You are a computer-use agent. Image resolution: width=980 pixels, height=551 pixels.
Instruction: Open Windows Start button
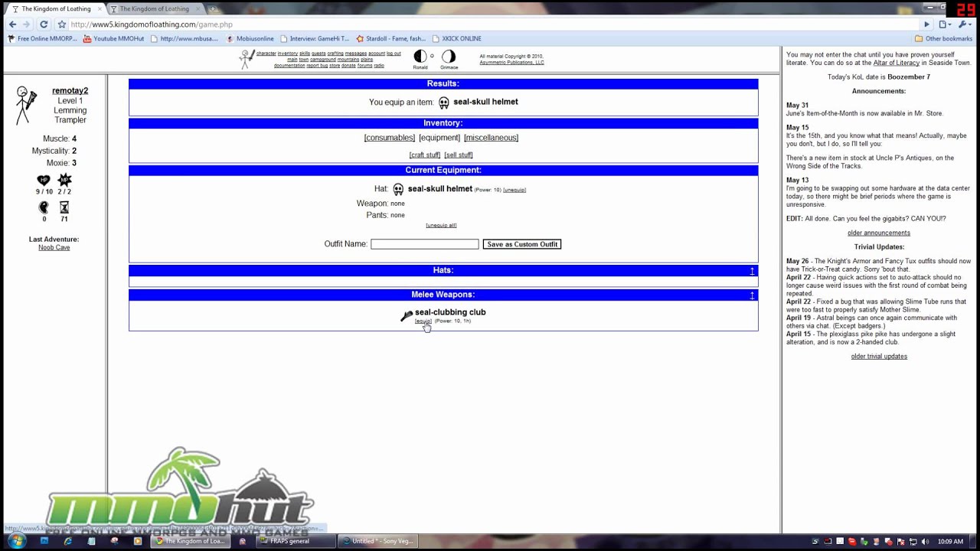click(x=16, y=541)
